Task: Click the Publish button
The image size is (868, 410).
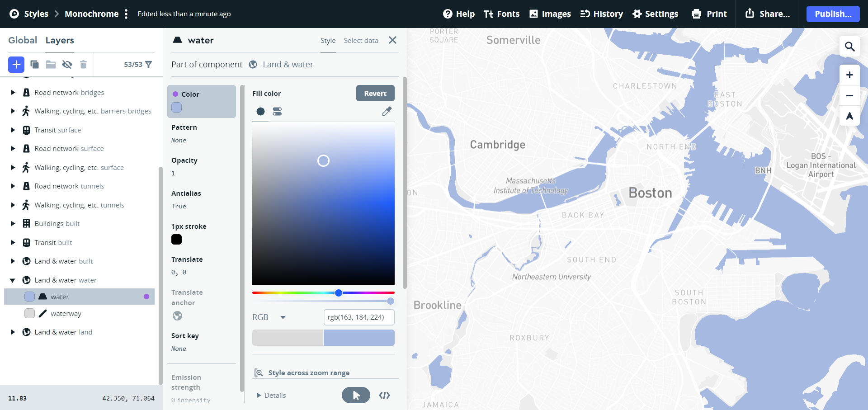Action: click(x=833, y=14)
